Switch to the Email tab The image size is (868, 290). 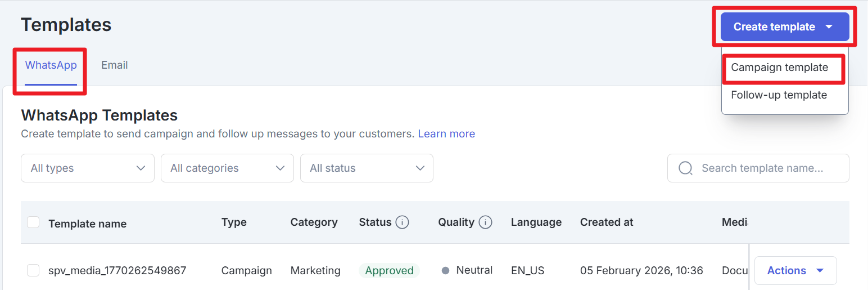click(115, 65)
